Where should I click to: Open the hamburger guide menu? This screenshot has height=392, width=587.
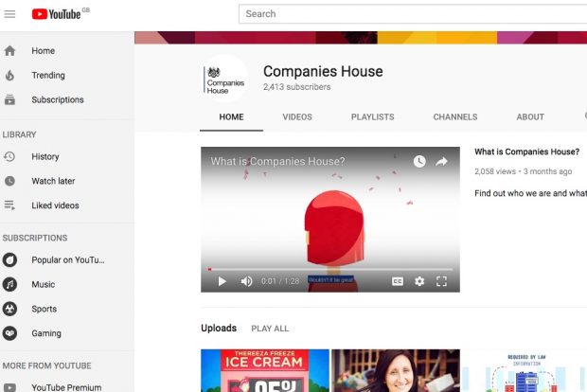tap(9, 14)
